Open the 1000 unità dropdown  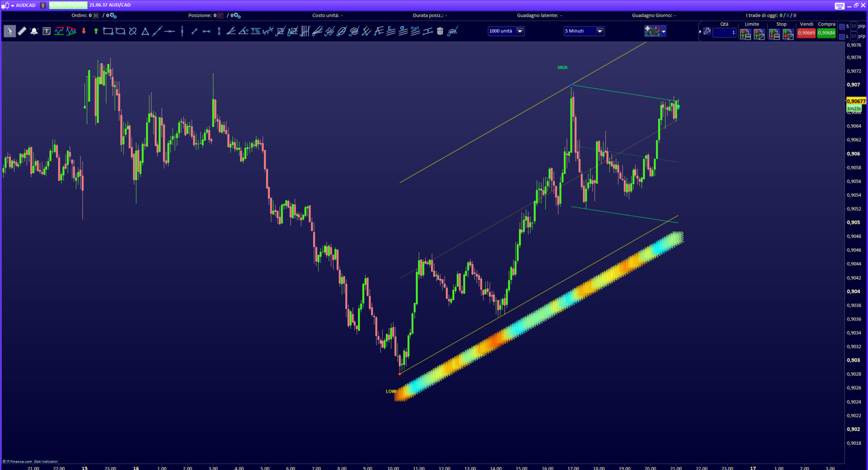point(520,31)
